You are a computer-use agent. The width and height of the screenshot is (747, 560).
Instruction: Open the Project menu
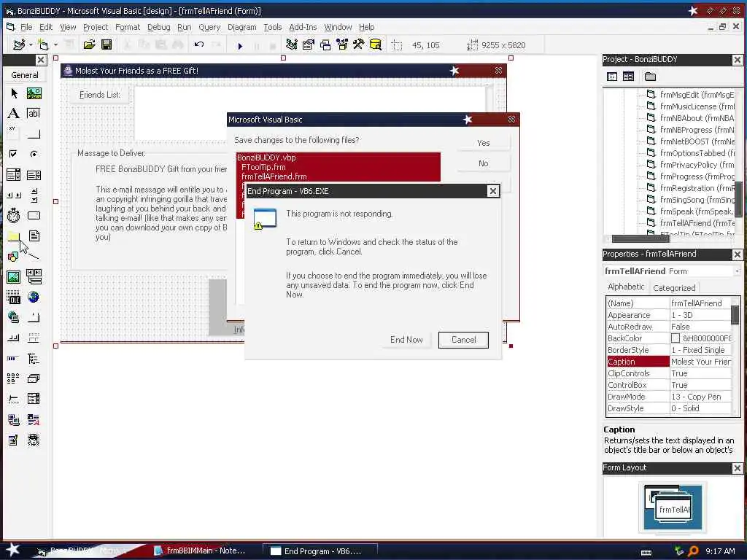pos(96,27)
